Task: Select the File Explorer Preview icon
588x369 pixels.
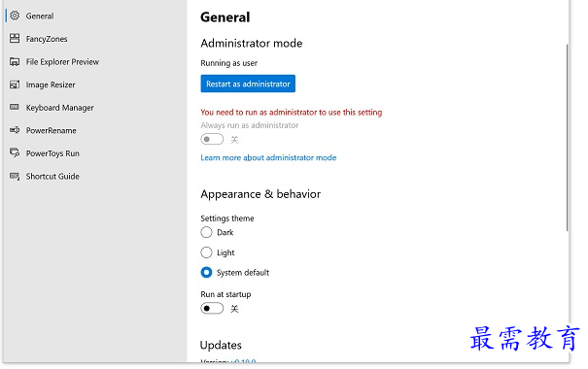Action: pos(15,61)
